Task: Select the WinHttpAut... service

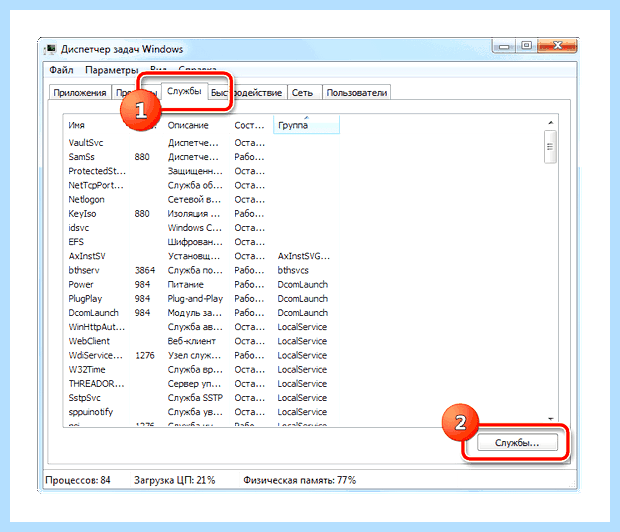Action: (96, 327)
